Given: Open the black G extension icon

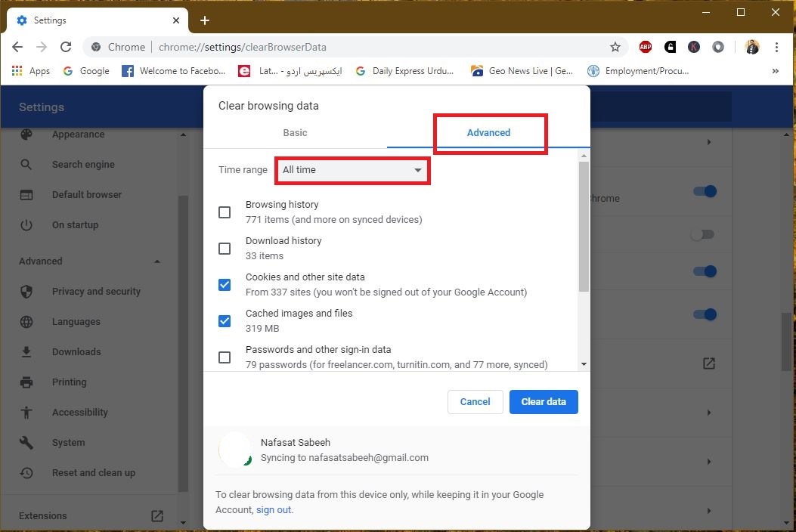Looking at the screenshot, I should pyautogui.click(x=670, y=47).
